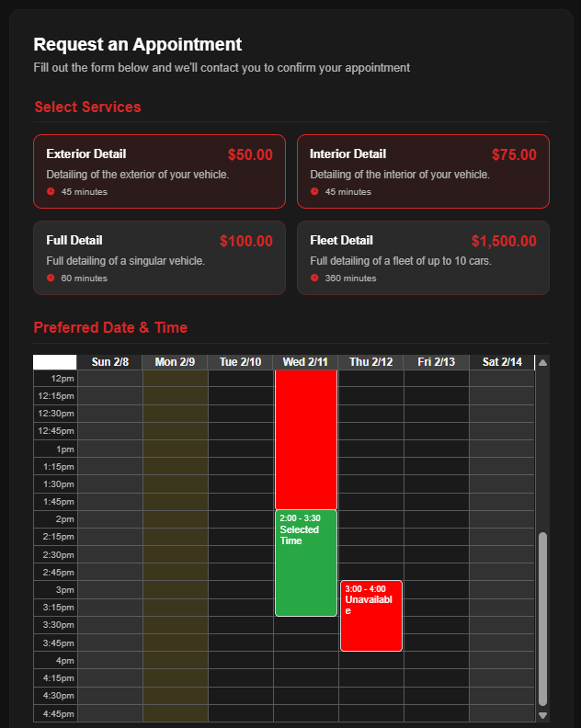Click the Sat 2/14 column header

point(502,362)
